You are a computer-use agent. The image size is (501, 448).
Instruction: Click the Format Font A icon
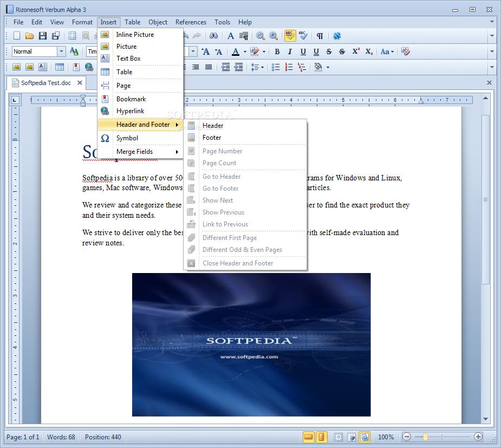[x=230, y=36]
